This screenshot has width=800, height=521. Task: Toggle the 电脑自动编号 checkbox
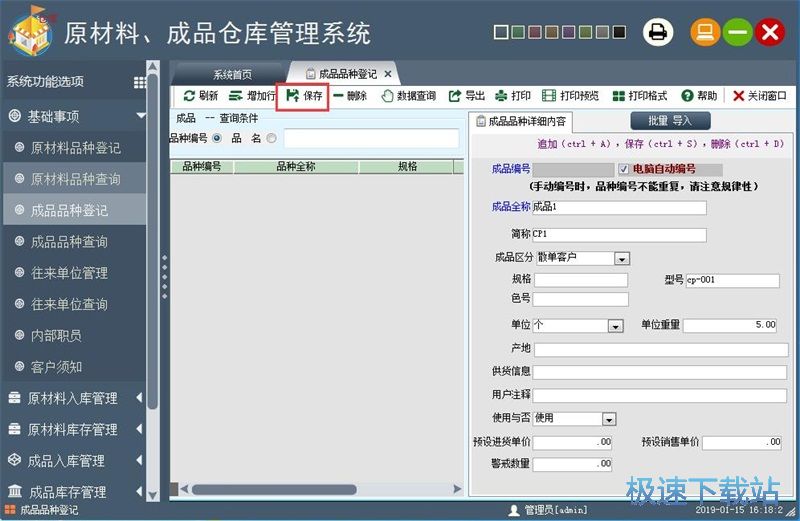coord(623,169)
